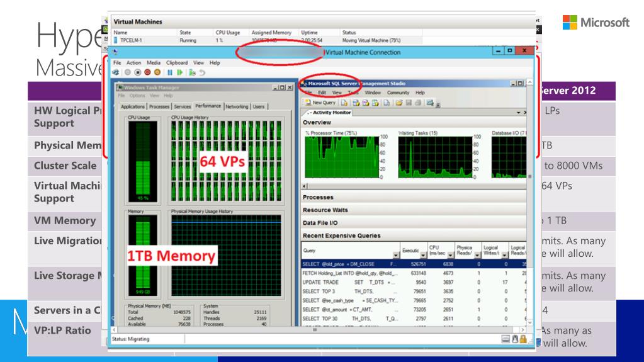This screenshot has height=362, width=644.
Task: Click the Save floppy icon in SSMS toolbar
Action: (x=409, y=103)
